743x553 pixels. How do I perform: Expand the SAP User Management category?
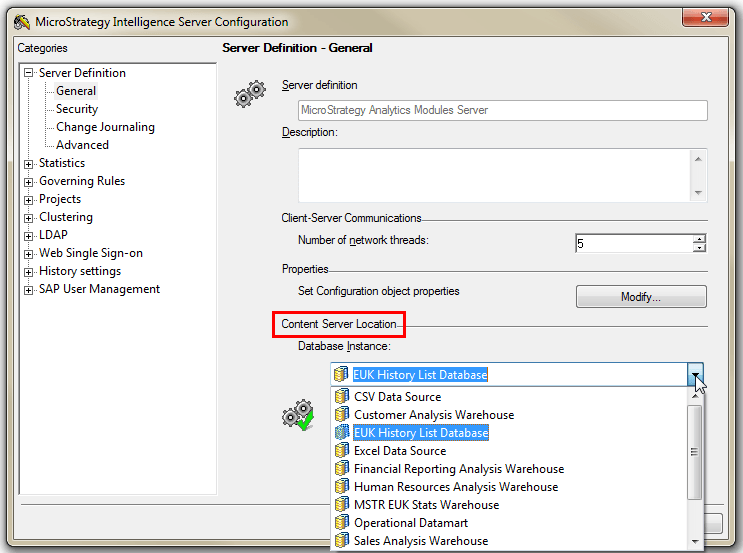click(x=28, y=290)
